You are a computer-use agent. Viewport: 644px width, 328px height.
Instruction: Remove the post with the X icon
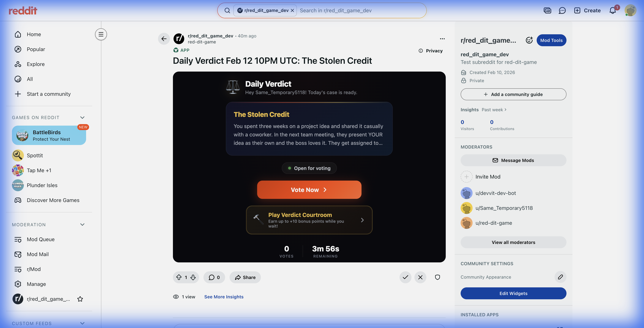pos(420,277)
